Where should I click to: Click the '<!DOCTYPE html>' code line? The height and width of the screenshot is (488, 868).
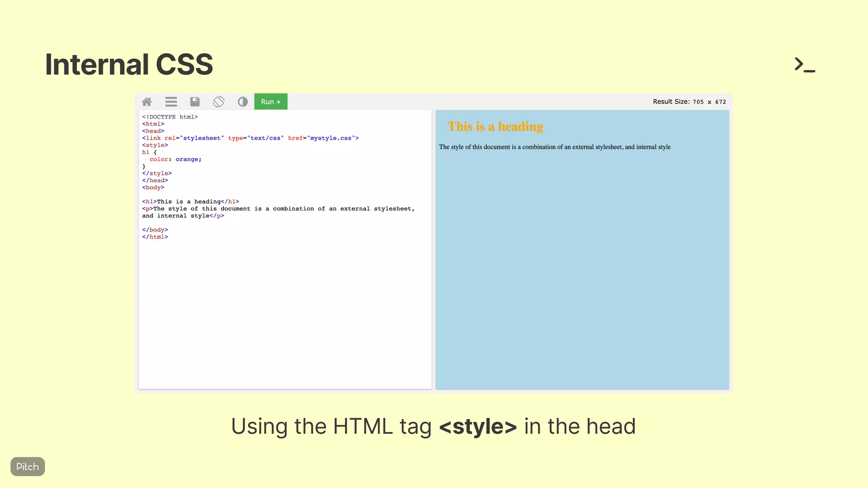tap(170, 117)
